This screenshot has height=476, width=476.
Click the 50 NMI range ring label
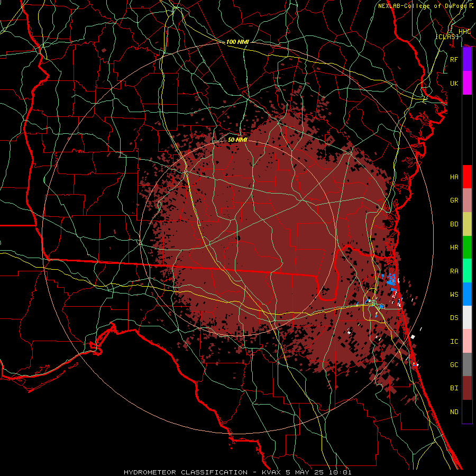237,140
